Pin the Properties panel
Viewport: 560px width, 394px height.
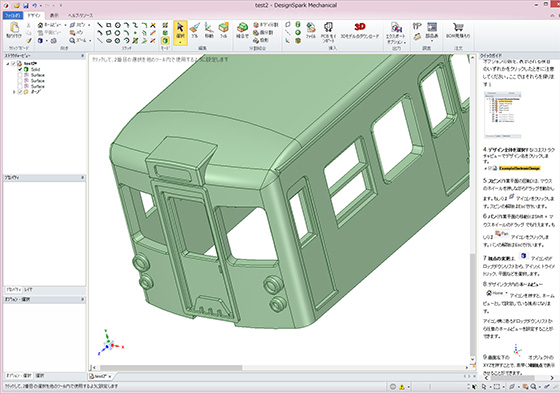pos(82,178)
